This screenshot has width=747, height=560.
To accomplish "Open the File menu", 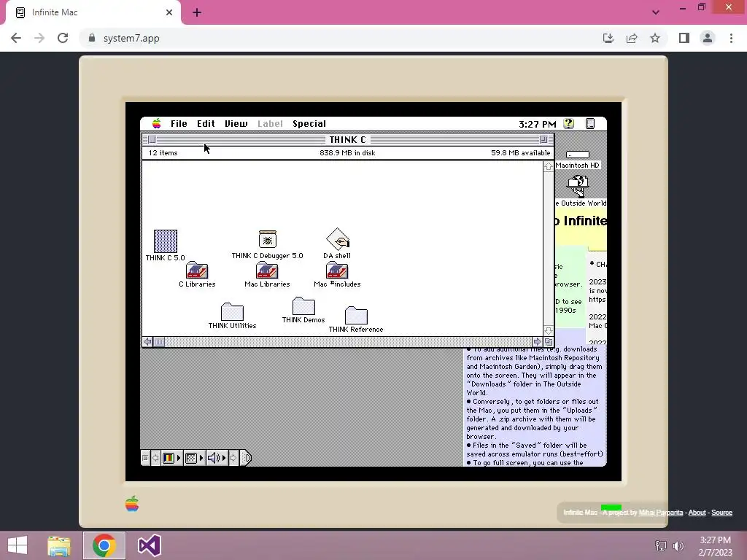I will coord(179,124).
